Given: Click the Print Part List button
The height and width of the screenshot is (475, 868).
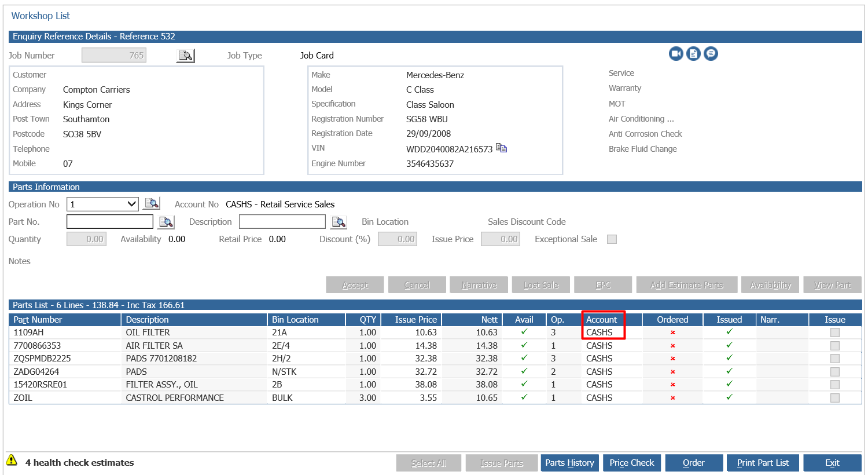Looking at the screenshot, I should 763,463.
